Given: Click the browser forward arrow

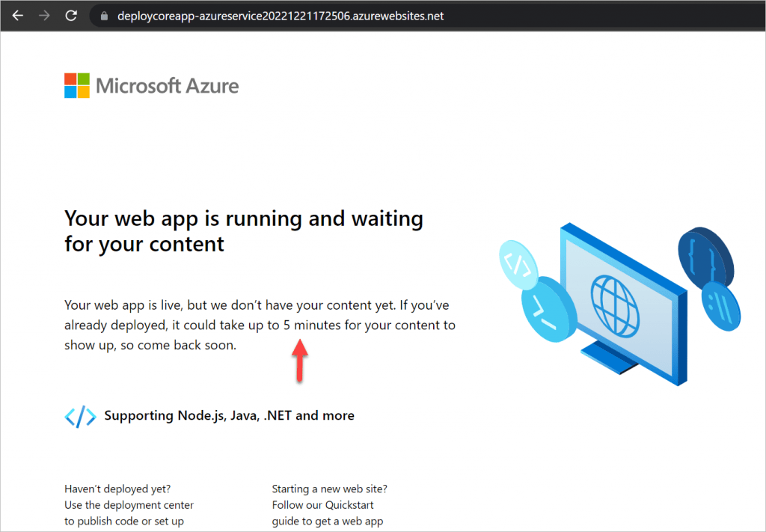Looking at the screenshot, I should [44, 16].
